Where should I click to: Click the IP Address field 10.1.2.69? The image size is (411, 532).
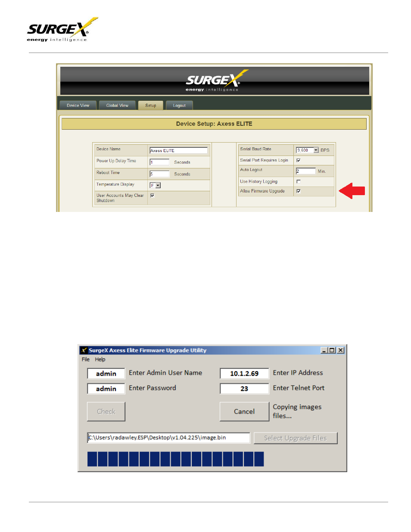[244, 373]
